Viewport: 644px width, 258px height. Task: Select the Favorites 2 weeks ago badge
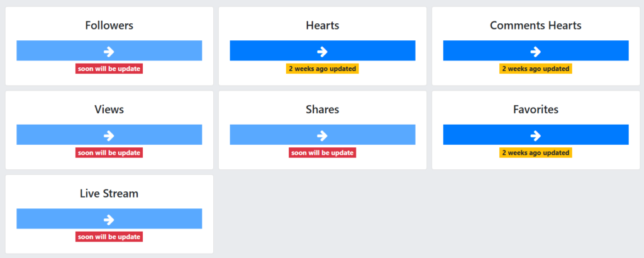click(536, 152)
